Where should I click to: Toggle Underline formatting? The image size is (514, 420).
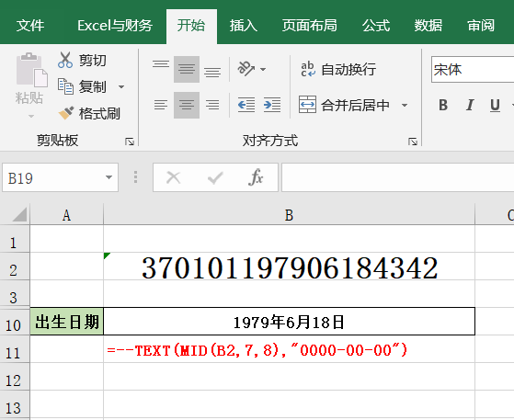[x=495, y=105]
